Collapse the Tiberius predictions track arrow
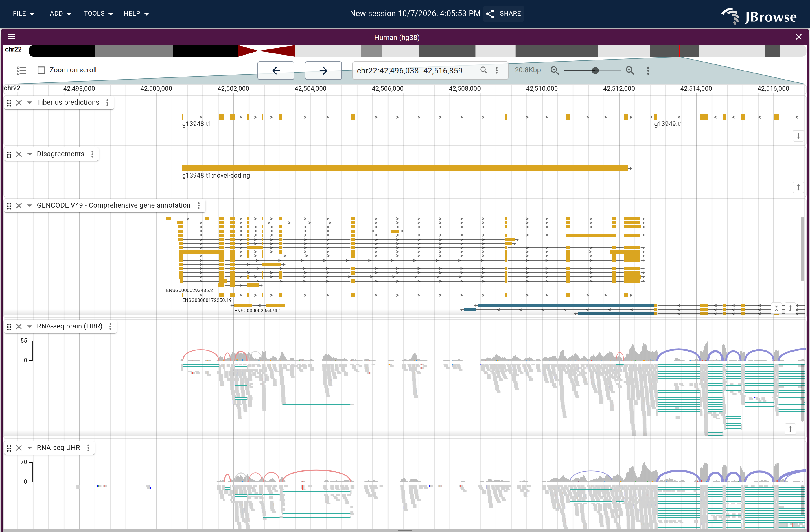810x532 pixels. click(30, 103)
